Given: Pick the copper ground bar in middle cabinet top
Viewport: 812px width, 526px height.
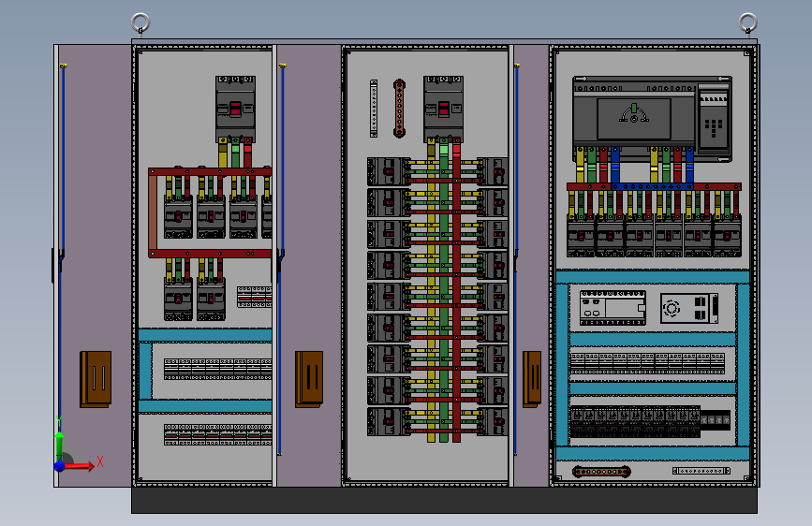Looking at the screenshot, I should (399, 109).
